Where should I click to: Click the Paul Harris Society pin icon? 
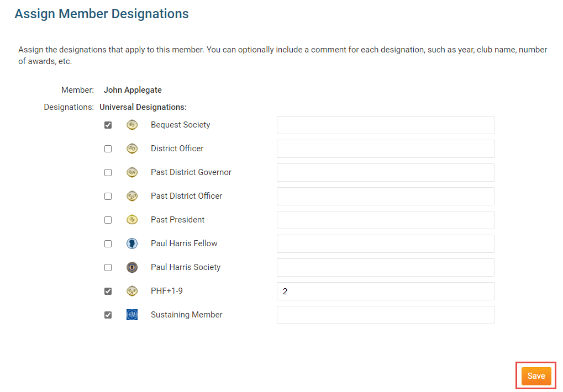(131, 267)
